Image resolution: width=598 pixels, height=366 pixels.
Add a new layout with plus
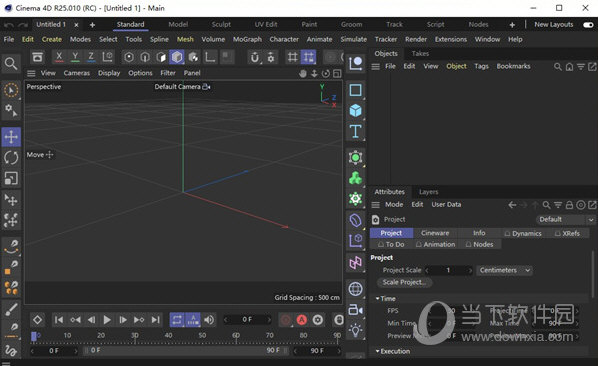click(512, 25)
